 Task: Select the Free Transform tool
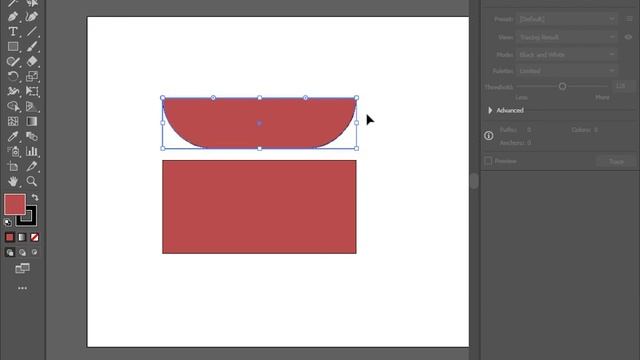pos(31,91)
